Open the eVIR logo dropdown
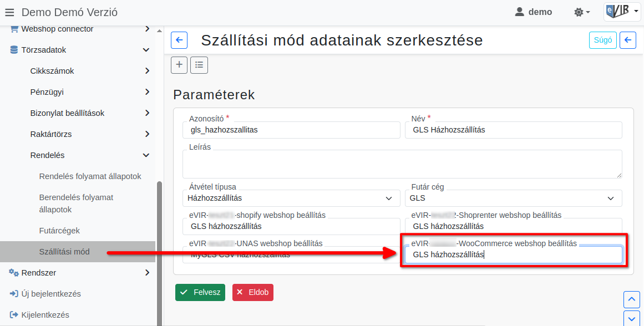The height and width of the screenshot is (326, 644). (x=622, y=12)
